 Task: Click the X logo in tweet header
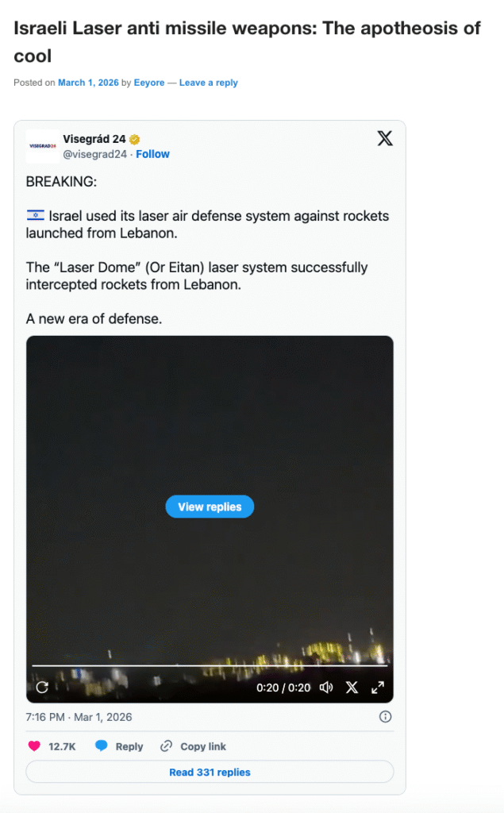coord(385,139)
